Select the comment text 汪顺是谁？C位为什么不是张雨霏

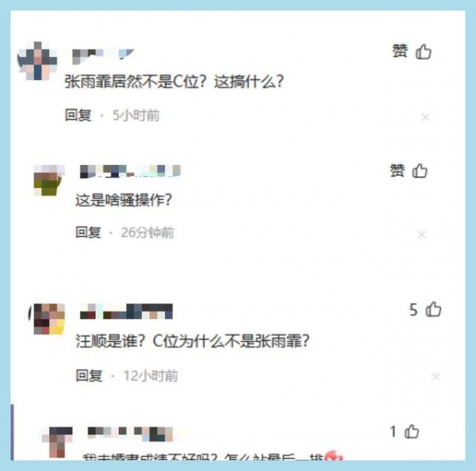click(193, 341)
